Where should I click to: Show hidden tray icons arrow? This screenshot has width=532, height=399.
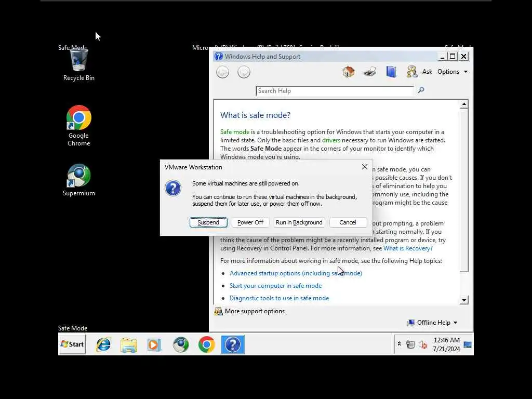click(x=400, y=344)
